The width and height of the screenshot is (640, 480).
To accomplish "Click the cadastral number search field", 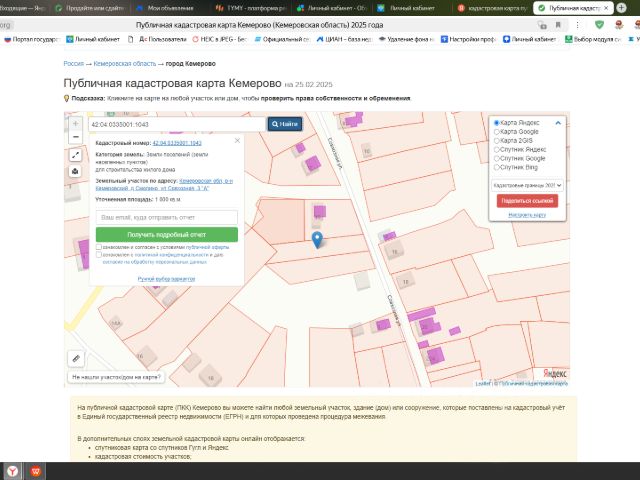I will tap(177, 124).
